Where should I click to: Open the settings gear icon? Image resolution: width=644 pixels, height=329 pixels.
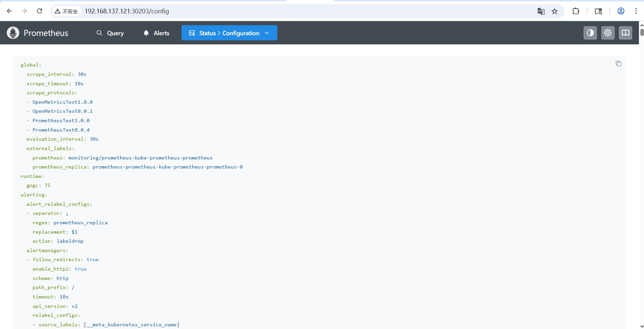click(x=608, y=33)
